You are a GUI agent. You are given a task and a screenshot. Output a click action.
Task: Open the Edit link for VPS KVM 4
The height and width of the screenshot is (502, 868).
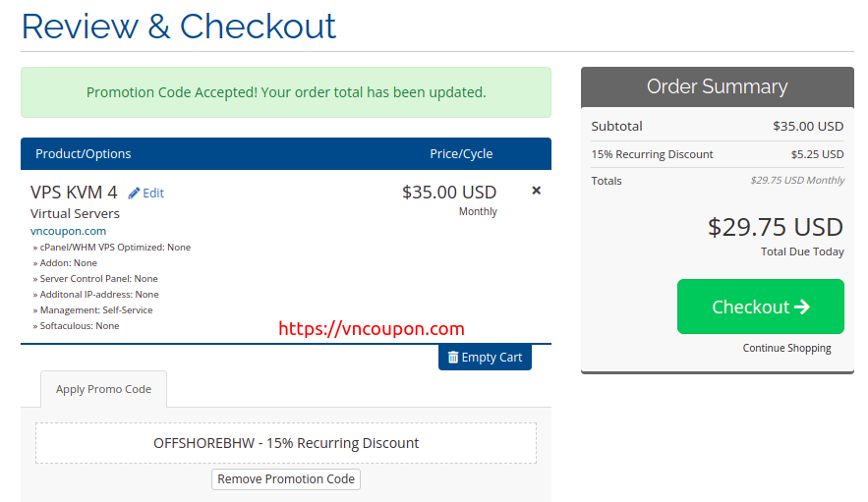tap(153, 194)
